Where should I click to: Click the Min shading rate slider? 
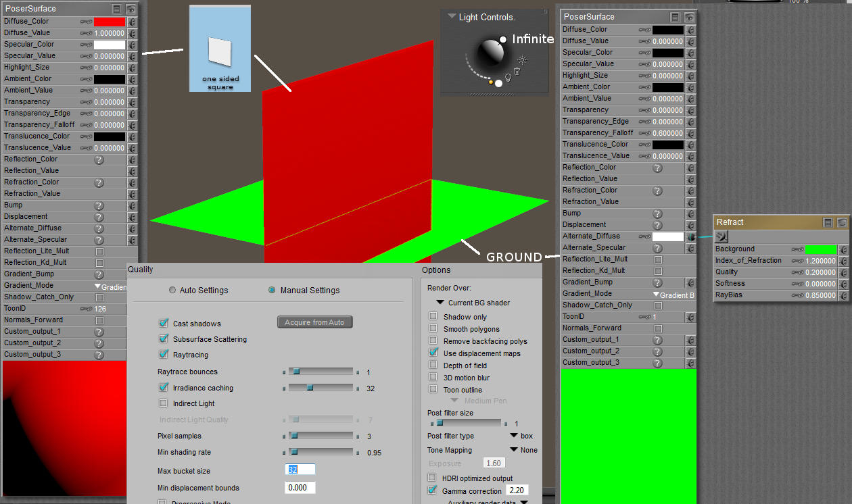[321, 451]
